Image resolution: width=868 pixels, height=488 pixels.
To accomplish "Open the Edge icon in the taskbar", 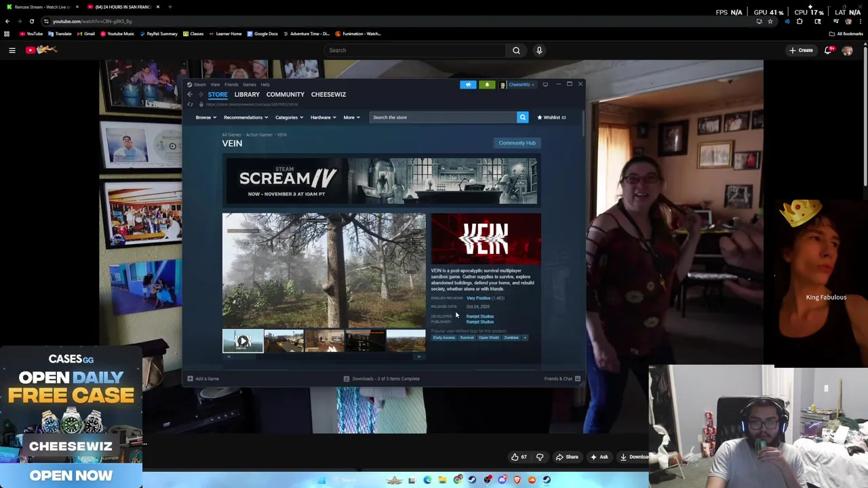I will tap(427, 480).
